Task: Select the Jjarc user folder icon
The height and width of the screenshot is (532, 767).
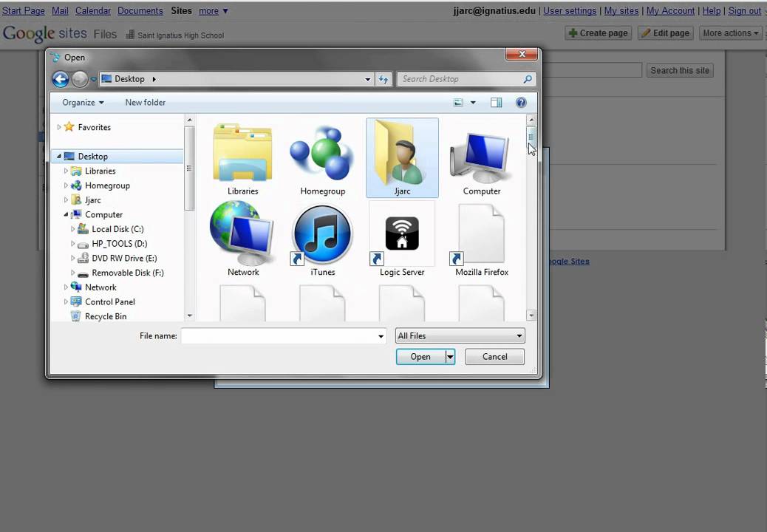Action: coord(402,152)
